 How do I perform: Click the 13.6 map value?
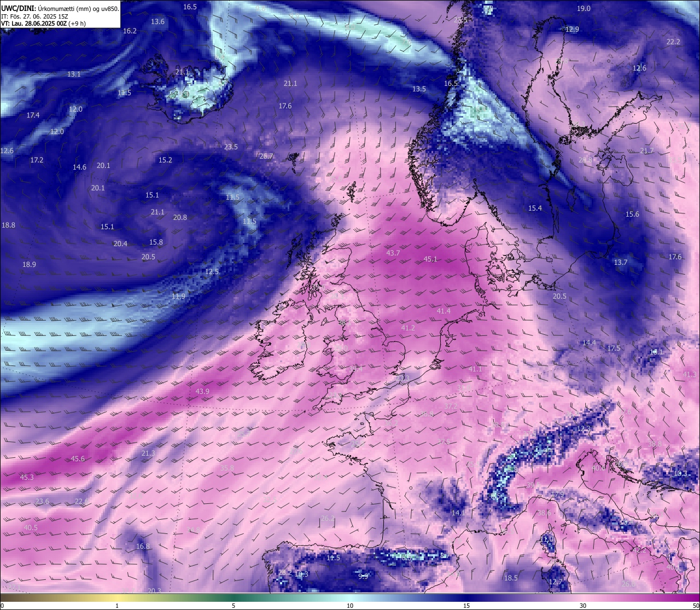[157, 22]
